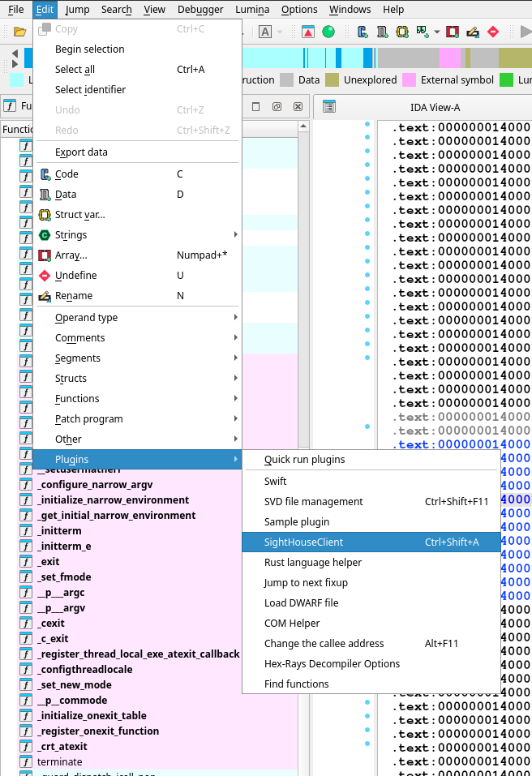Click the navigation band left arrow
This screenshot has width=532, height=776.
click(x=15, y=54)
